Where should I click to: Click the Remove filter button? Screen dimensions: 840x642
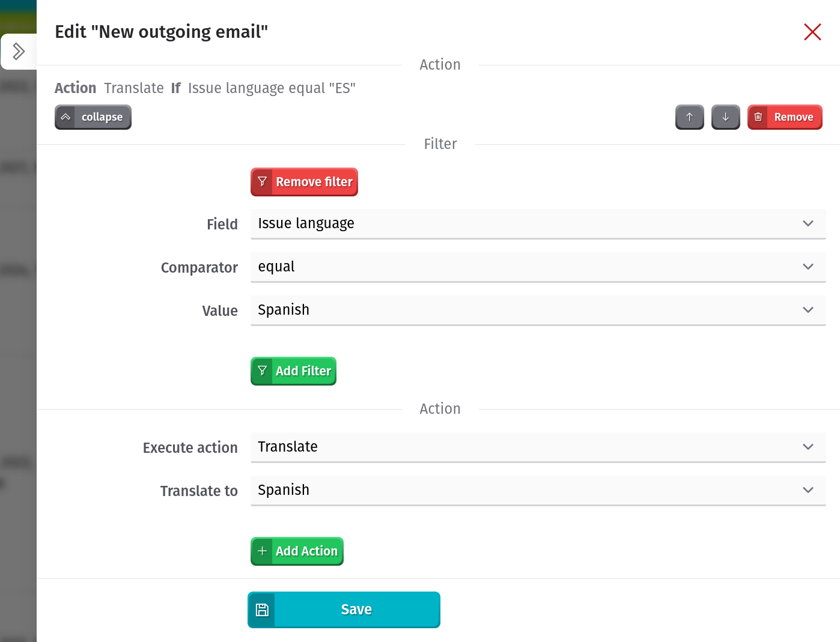point(304,182)
